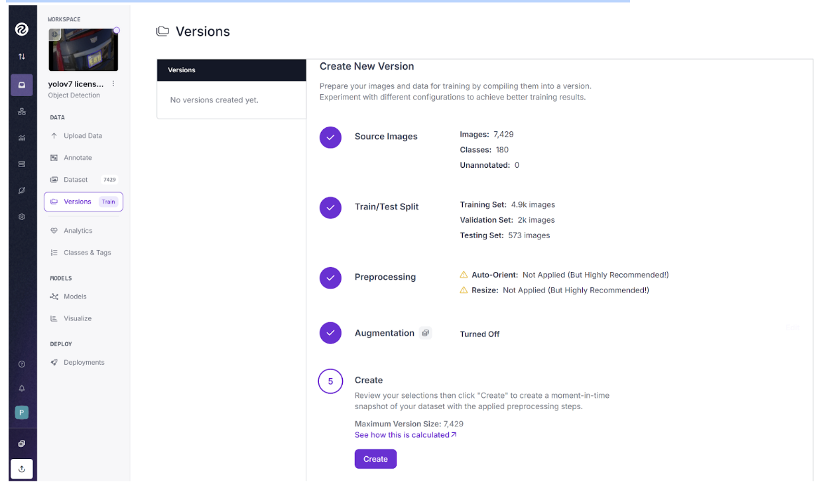The width and height of the screenshot is (817, 504).
Task: Click the Versions list header
Action: 231,70
